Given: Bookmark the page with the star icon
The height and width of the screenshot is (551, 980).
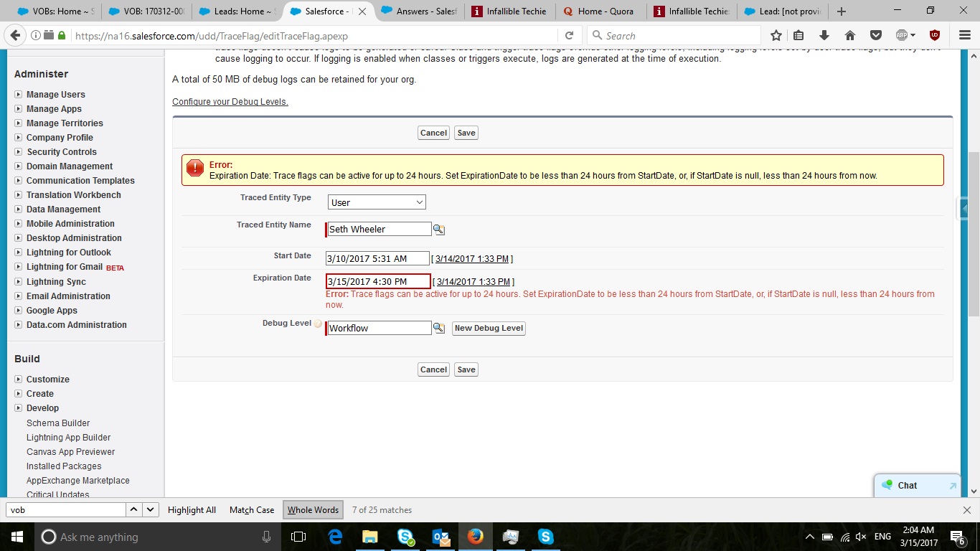Looking at the screenshot, I should tap(776, 34).
